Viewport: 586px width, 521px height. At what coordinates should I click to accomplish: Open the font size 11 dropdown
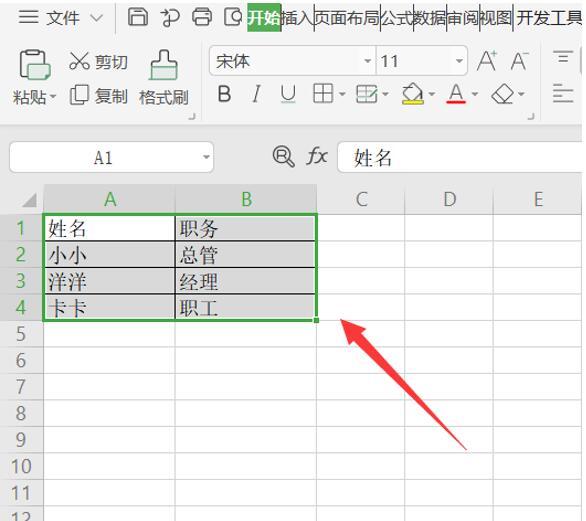459,61
